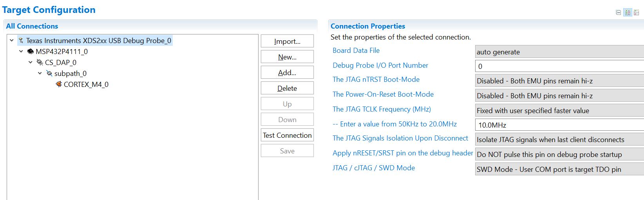Click the CORTEX_M4_0 CPU icon
Image resolution: width=644 pixels, height=200 pixels.
pos(59,85)
